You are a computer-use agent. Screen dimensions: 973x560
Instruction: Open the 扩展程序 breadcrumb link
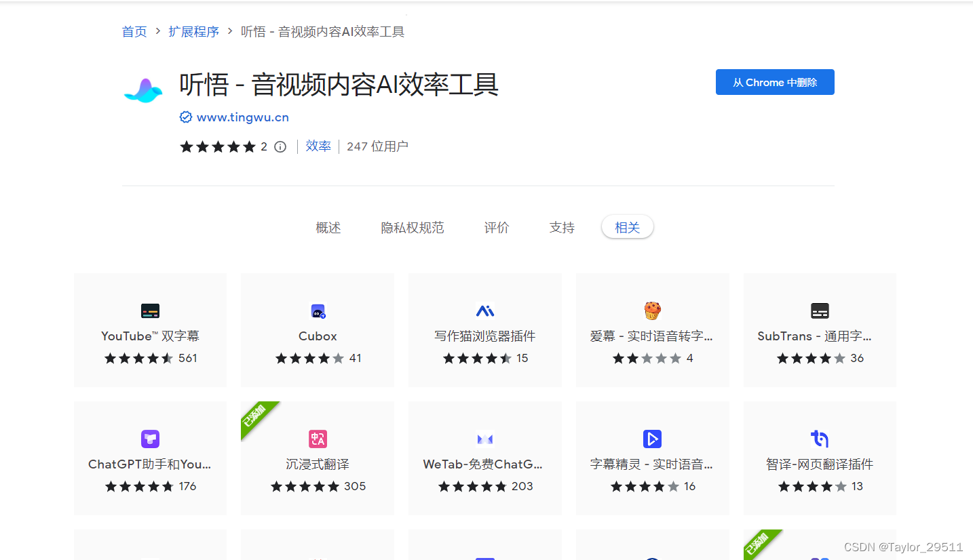click(194, 32)
